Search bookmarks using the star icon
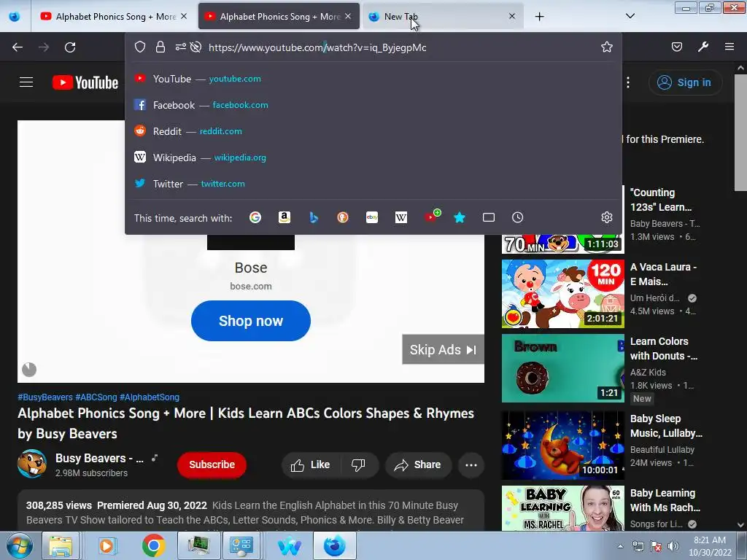The width and height of the screenshot is (747, 560). 460,217
